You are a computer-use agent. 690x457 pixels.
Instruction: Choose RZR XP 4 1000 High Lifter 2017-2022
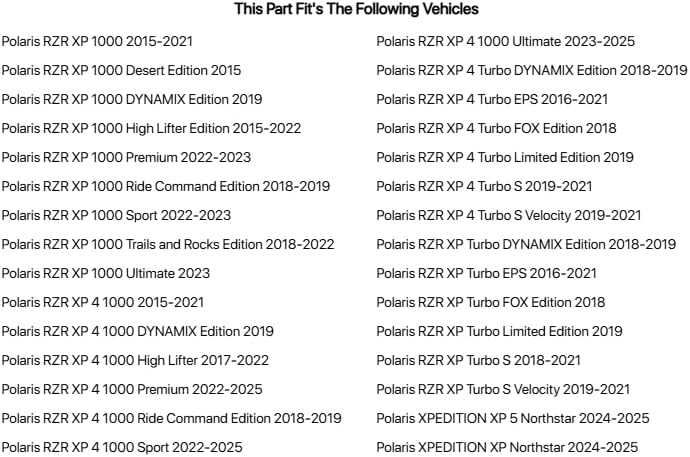coord(135,361)
